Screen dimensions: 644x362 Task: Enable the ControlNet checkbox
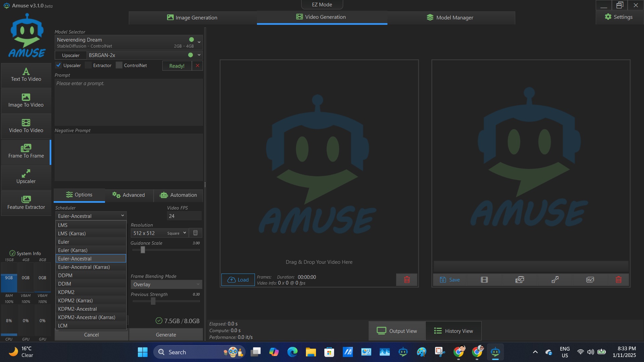(x=119, y=65)
